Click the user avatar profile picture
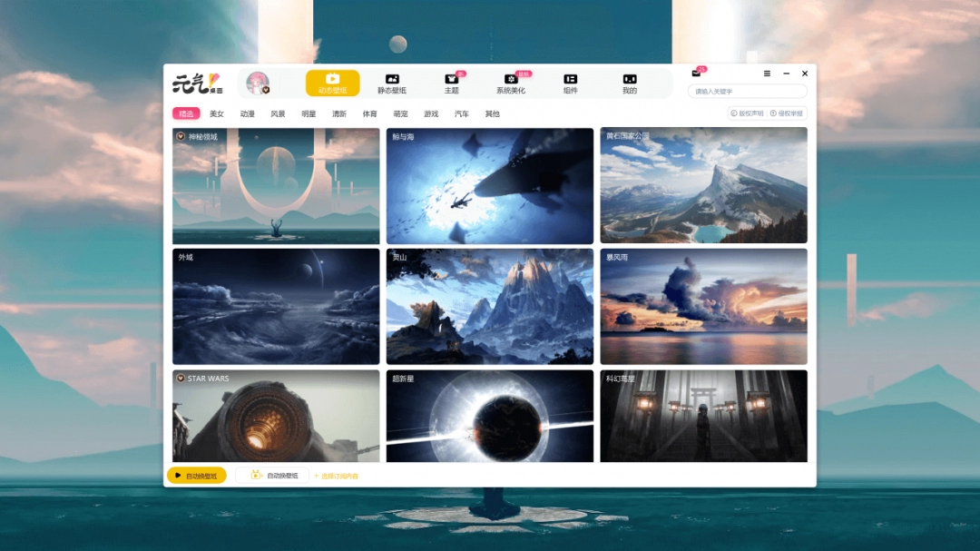Viewport: 980px width, 551px height. click(x=258, y=84)
